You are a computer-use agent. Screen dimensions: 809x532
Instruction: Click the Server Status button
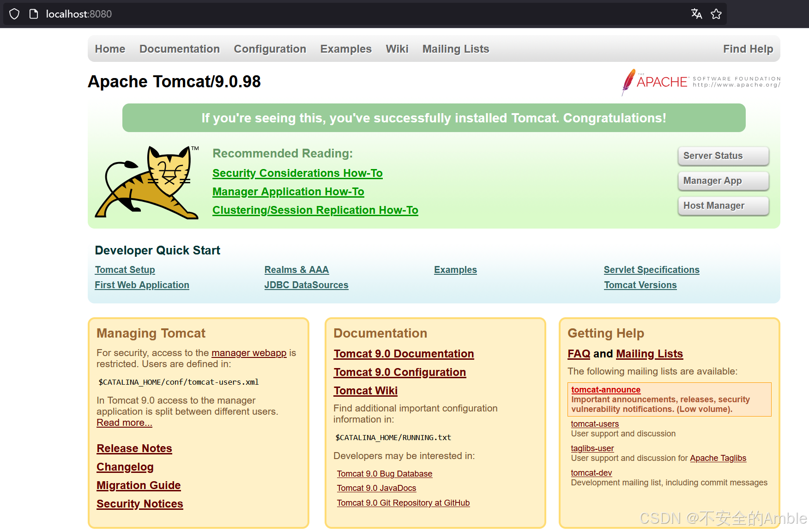(723, 156)
